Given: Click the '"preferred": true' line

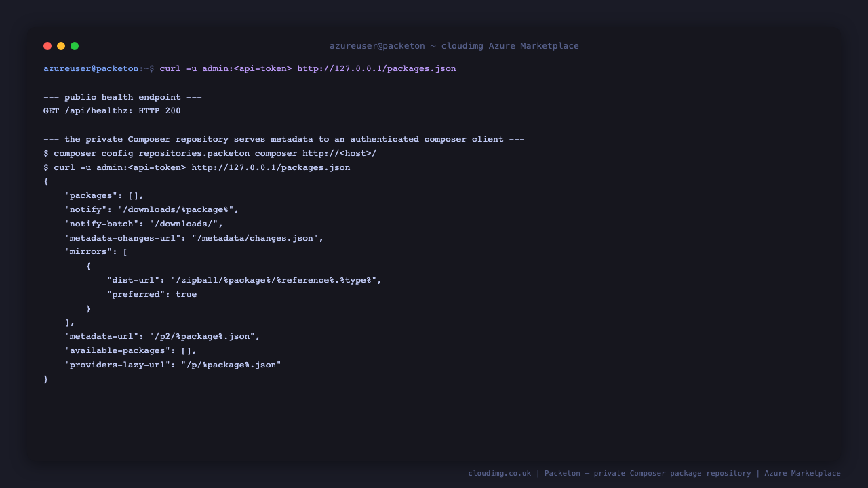Looking at the screenshot, I should (x=152, y=294).
